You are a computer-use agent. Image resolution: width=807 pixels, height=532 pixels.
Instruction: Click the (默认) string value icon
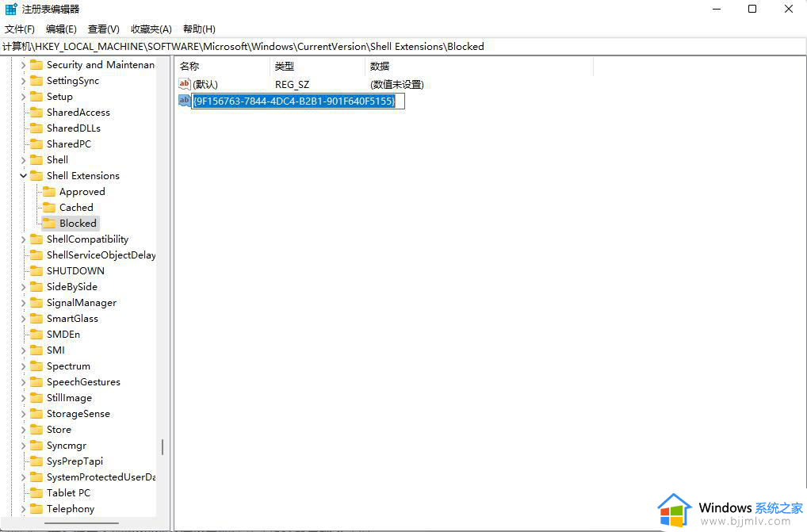pos(184,84)
